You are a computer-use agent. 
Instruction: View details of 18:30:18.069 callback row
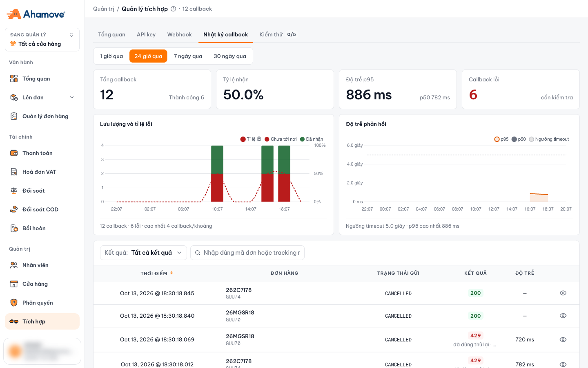tap(563, 339)
